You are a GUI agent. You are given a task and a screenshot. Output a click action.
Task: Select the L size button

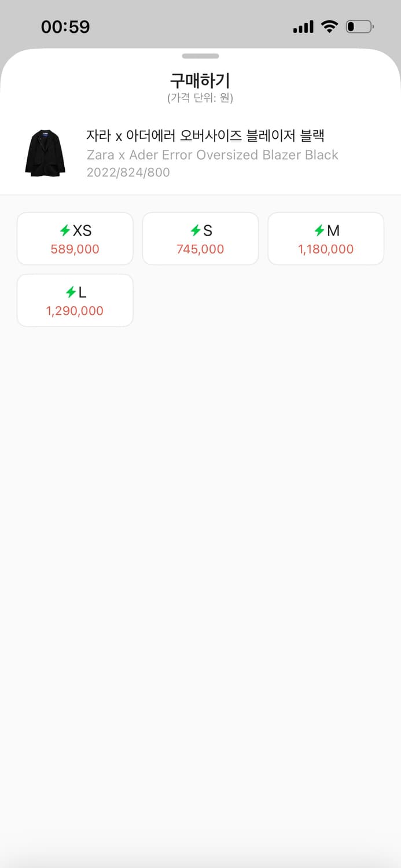point(75,300)
